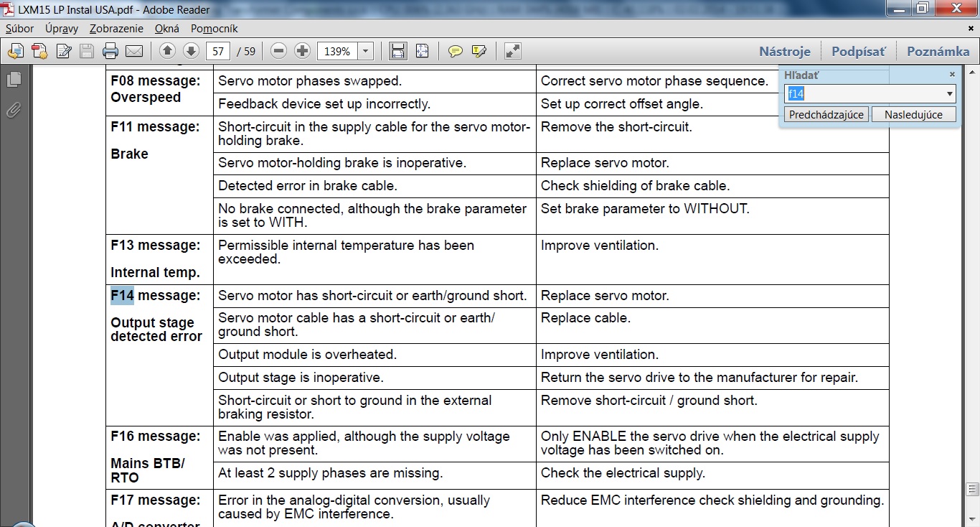Viewport: 980px width, 527px height.
Task: Go to previous page arrow
Action: pyautogui.click(x=167, y=51)
